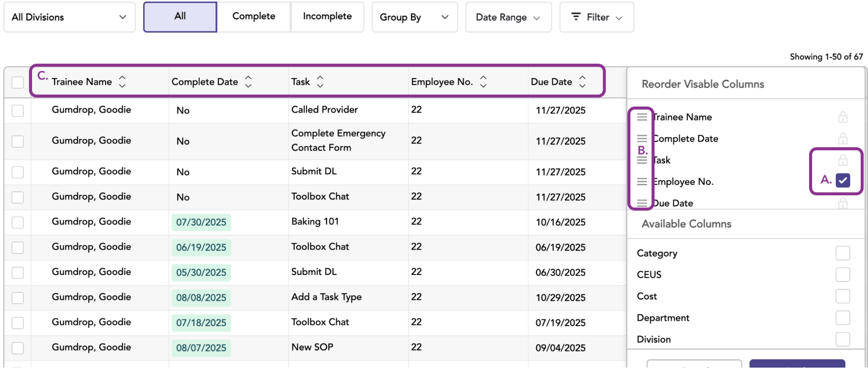Uncheck the Employee No. visible column checkbox
Viewport: 868px width, 370px height.
pos(843,180)
